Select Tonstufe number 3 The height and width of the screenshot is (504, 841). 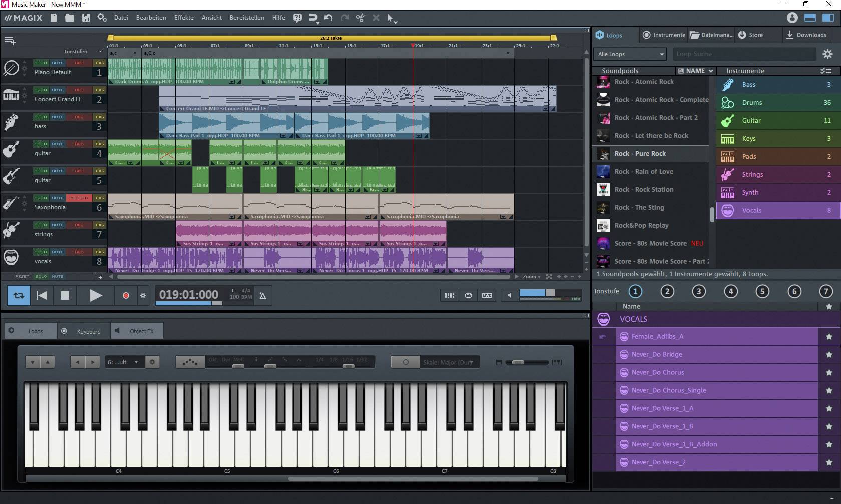(699, 291)
